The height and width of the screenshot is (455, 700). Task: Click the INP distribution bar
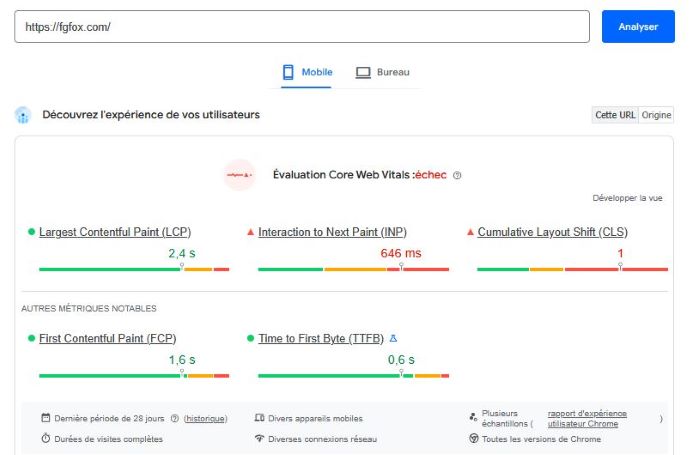[353, 269]
